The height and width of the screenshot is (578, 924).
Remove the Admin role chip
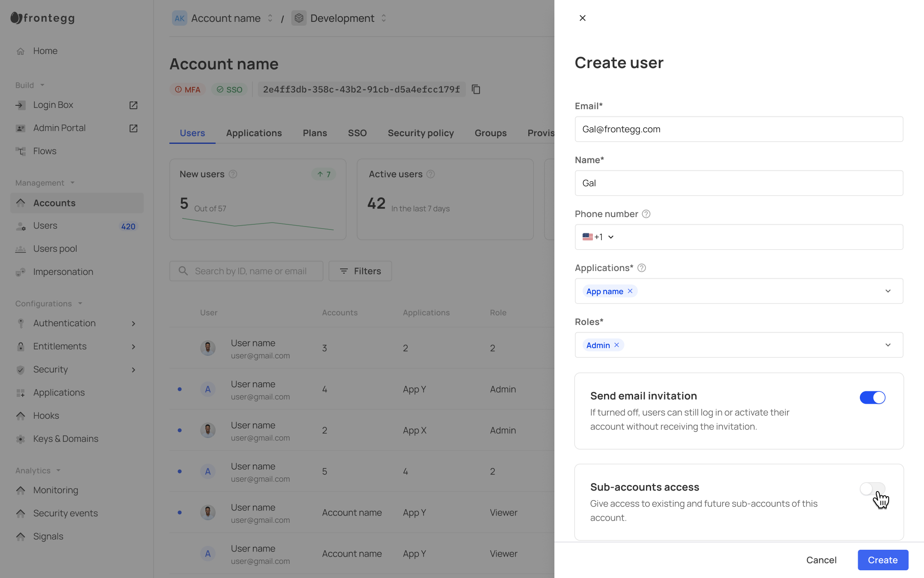(616, 345)
